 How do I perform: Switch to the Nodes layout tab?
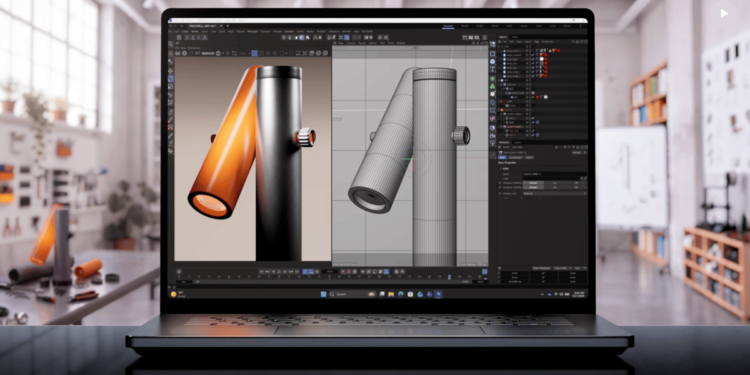(x=567, y=26)
